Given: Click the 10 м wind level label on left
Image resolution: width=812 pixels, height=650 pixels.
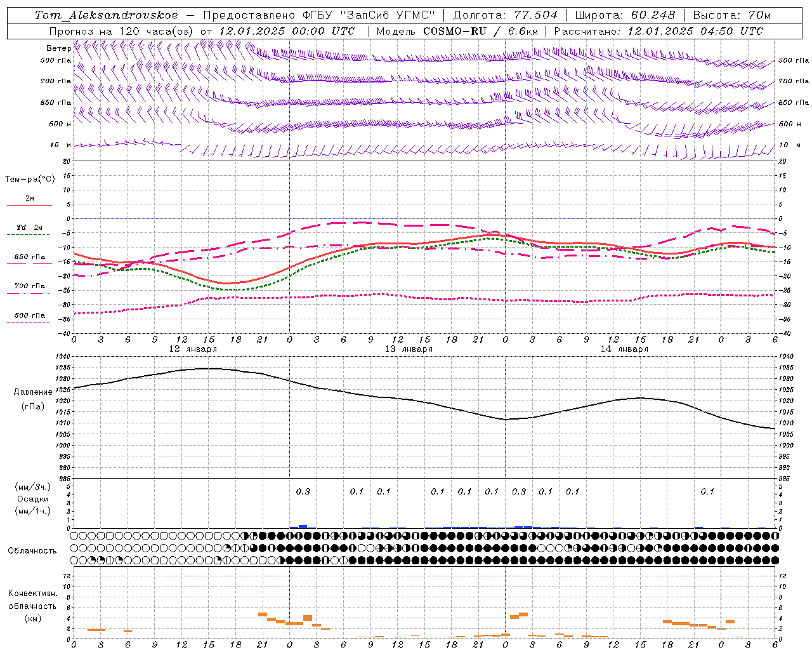Looking at the screenshot, I should click(61, 145).
